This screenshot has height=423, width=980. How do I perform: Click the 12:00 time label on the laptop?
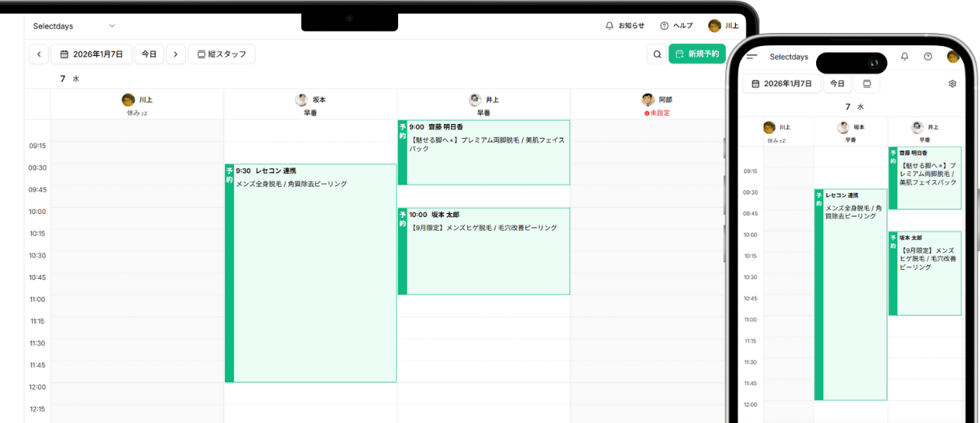pyautogui.click(x=38, y=387)
